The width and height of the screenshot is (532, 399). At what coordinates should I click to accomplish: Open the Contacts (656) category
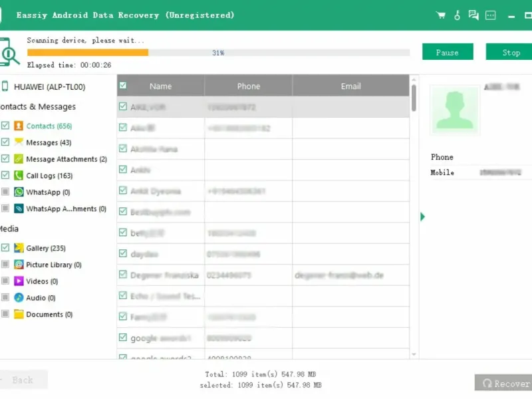point(49,126)
